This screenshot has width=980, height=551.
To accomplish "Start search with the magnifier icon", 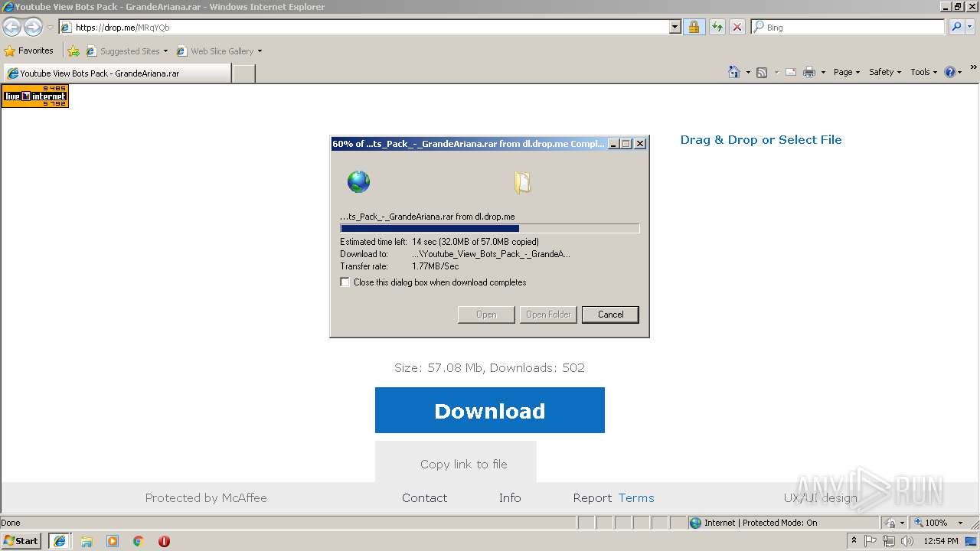I will (x=956, y=27).
